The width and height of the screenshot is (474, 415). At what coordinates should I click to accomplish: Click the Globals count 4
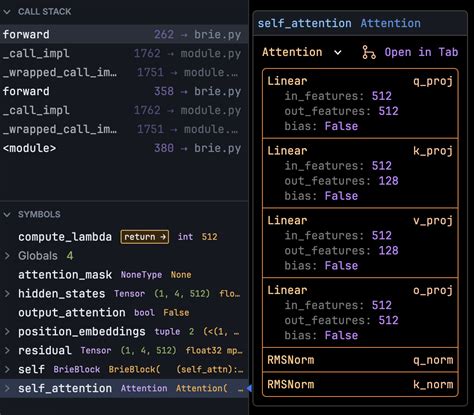click(x=69, y=256)
